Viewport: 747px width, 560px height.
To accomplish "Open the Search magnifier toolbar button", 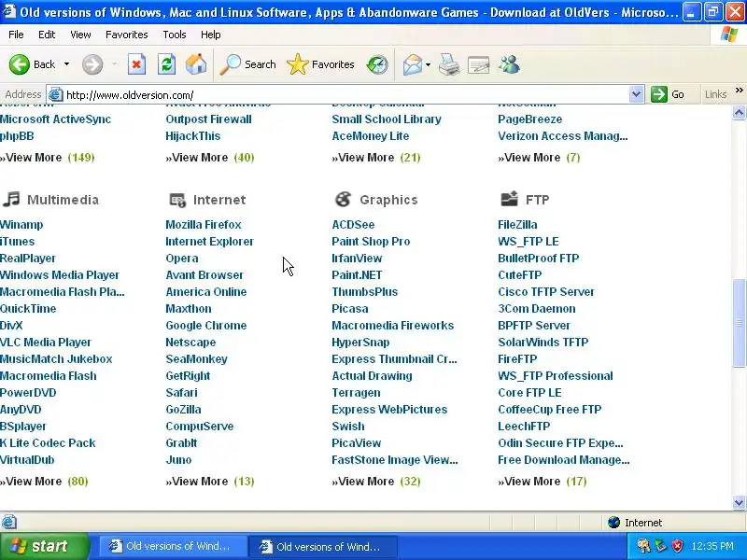I will (247, 64).
